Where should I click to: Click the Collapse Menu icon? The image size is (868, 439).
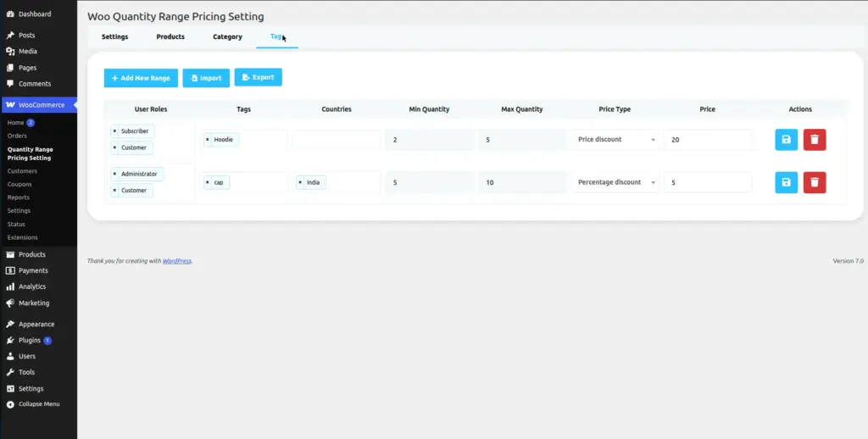click(x=10, y=404)
